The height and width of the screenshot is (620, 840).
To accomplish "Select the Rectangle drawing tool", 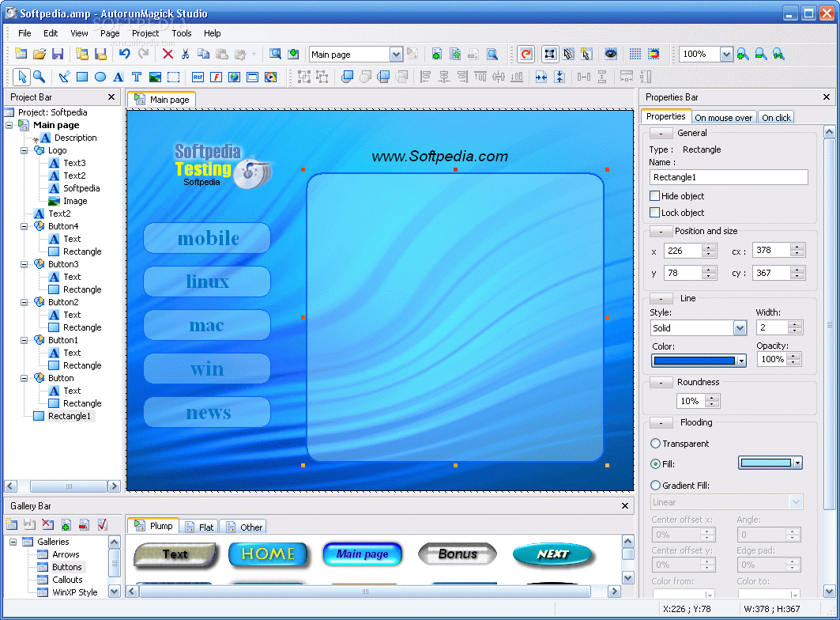I will pyautogui.click(x=82, y=77).
